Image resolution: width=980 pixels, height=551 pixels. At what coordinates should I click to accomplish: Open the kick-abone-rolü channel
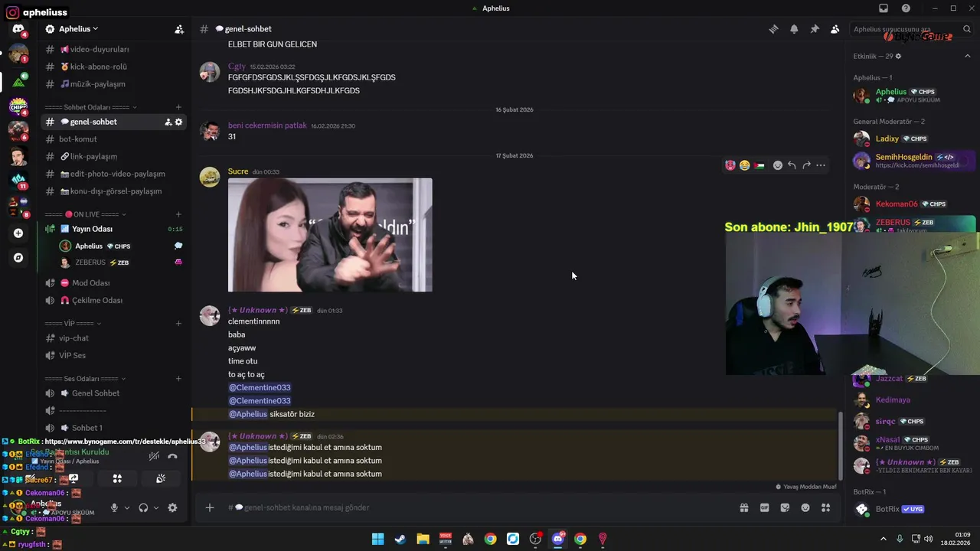(x=113, y=67)
